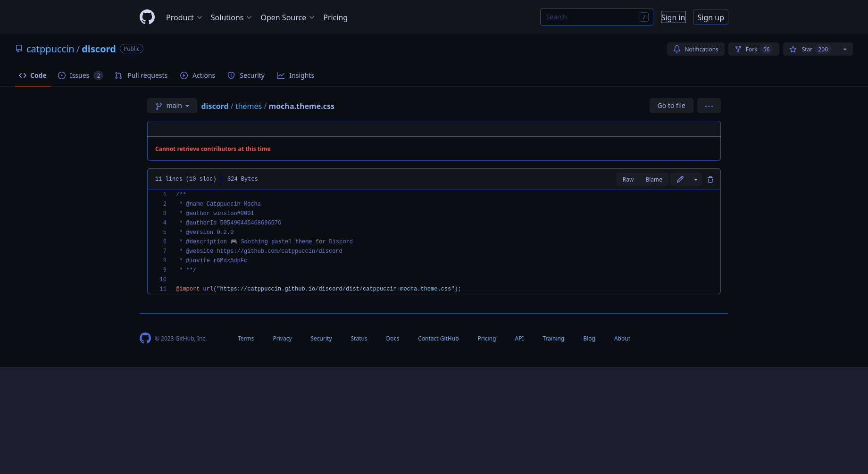The image size is (868, 474).
Task: Open the file editor with the pencil icon
Action: [680, 179]
